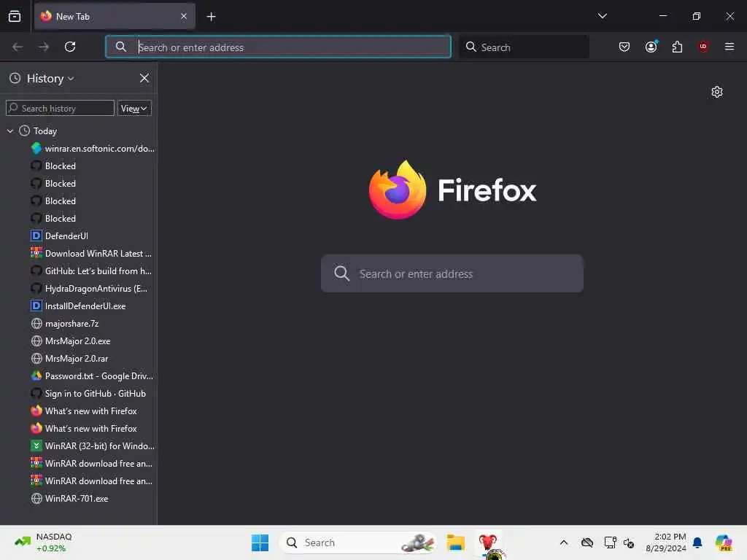
Task: Open a new tab with plus button
Action: 211,17
